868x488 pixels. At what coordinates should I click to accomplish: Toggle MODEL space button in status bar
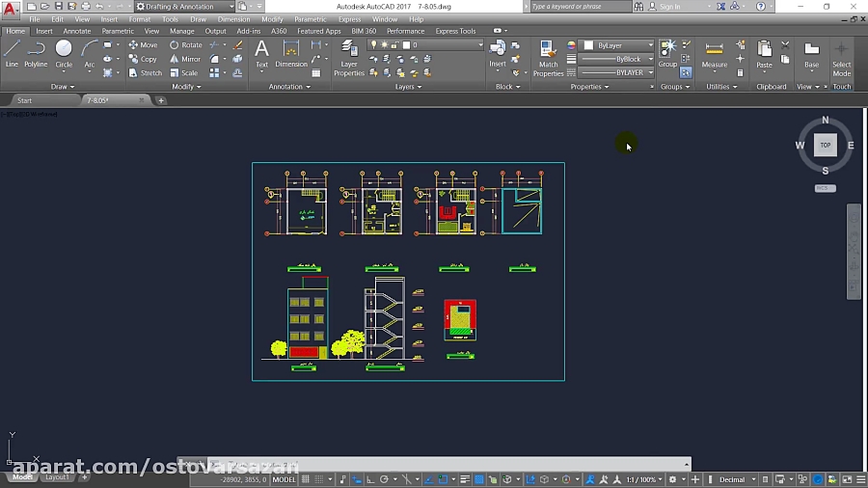285,479
